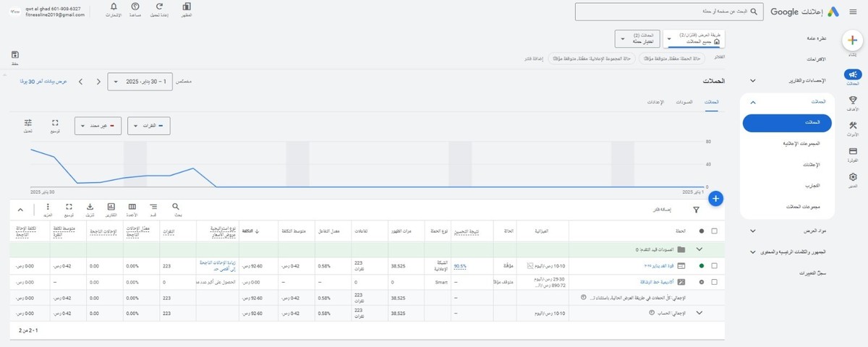The height and width of the screenshot is (347, 868).
Task: Click the Refresh icon in top bar
Action: pyautogui.click(x=159, y=8)
